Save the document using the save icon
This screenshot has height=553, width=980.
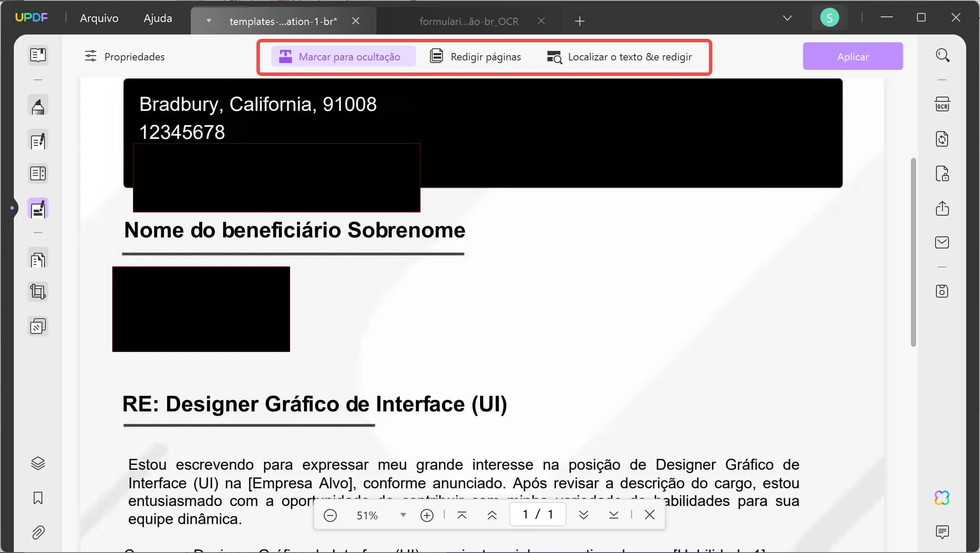(943, 291)
